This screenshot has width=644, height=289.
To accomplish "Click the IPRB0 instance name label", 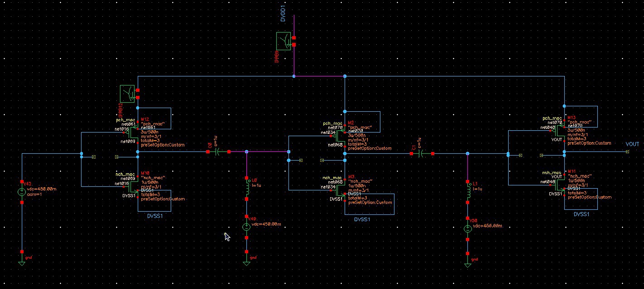I will pos(276,57).
